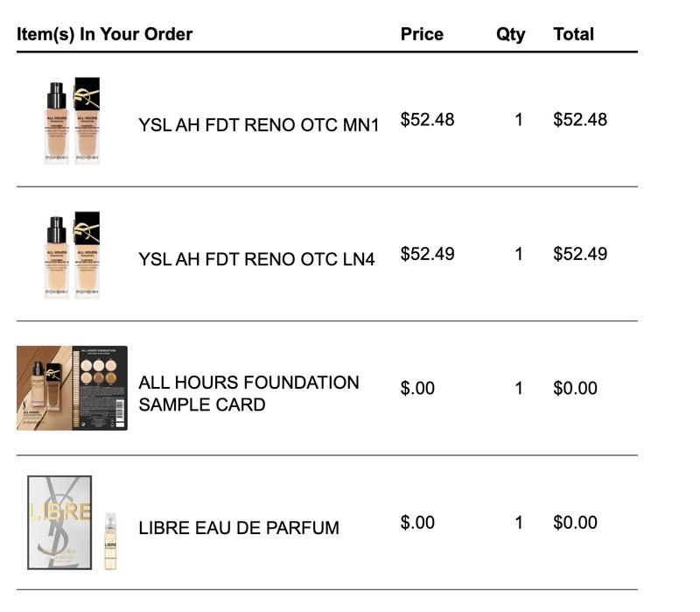Click the Qty column header
Screen dimensions: 700x612
pyautogui.click(x=511, y=34)
